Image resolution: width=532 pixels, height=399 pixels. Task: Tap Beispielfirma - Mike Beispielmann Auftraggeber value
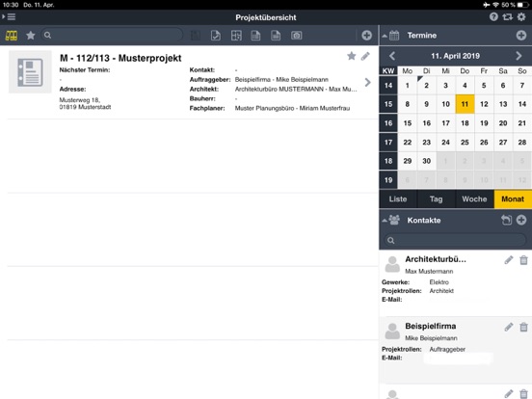click(281, 80)
